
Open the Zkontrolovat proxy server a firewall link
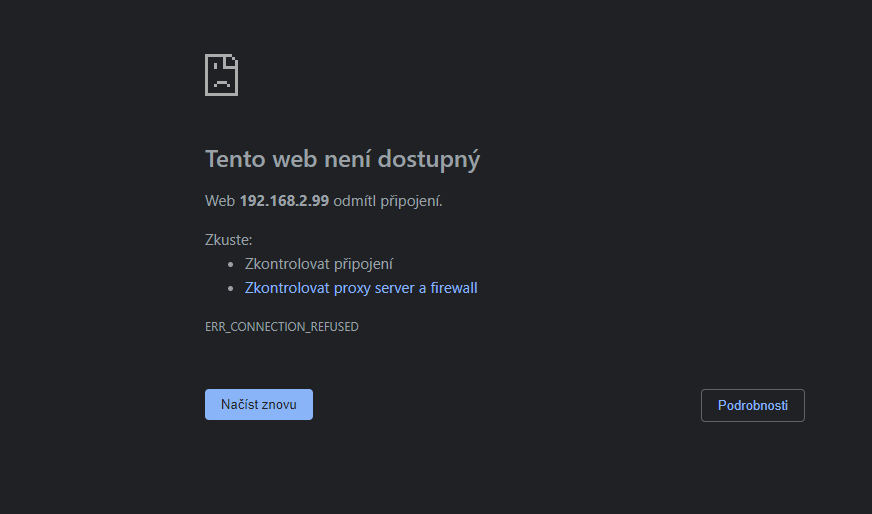pos(361,288)
